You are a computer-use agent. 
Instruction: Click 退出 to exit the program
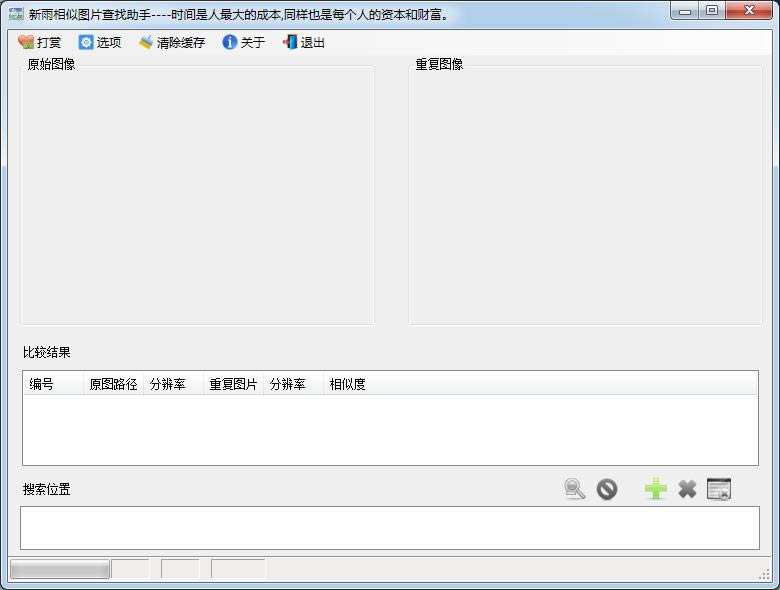click(x=304, y=42)
